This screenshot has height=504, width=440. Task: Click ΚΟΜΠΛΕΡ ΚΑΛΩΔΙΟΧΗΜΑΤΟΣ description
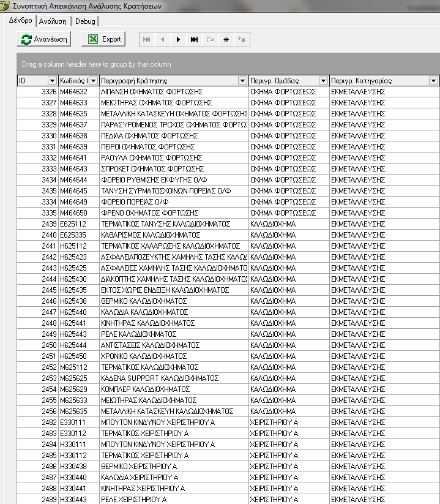[174, 389]
